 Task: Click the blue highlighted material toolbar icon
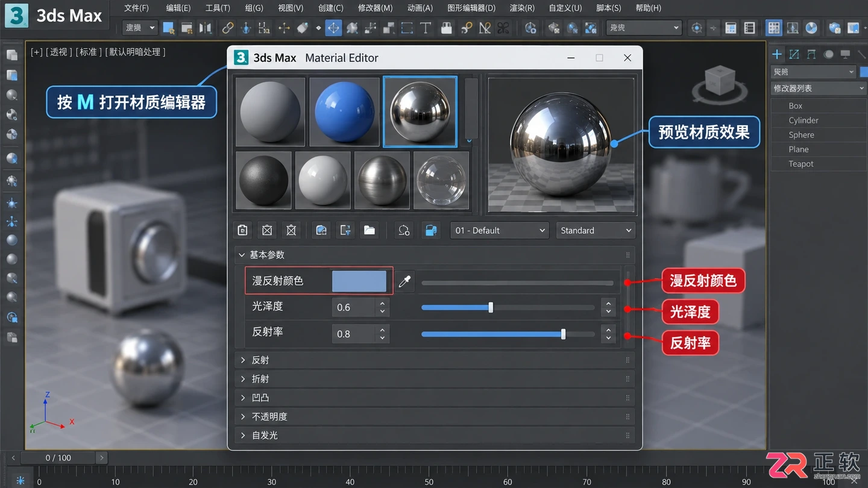point(430,230)
